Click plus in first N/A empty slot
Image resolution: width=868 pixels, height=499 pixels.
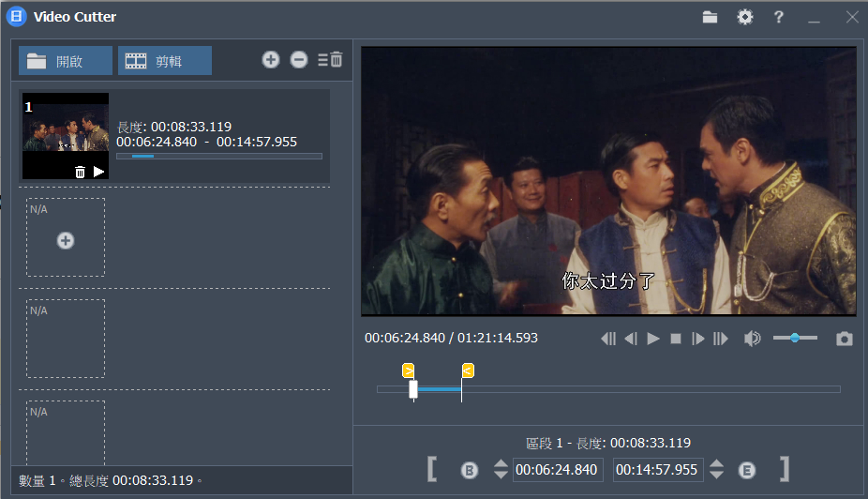pyautogui.click(x=66, y=240)
